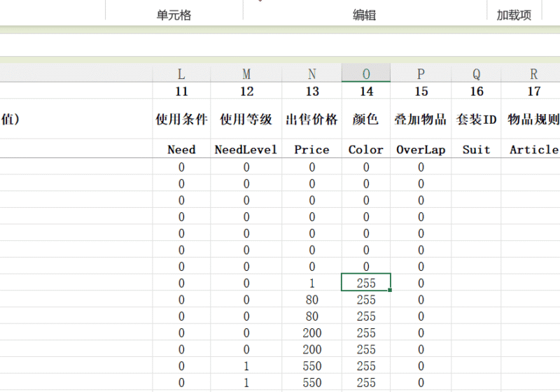This screenshot has height=392, width=560.
Task: Click the 加载项 ribbon group label
Action: pyautogui.click(x=514, y=15)
